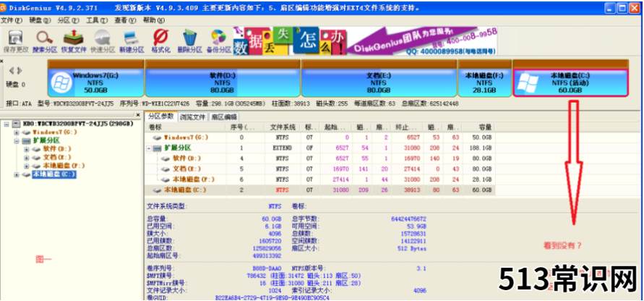Open the 硬盘(D) menu

click(40, 20)
